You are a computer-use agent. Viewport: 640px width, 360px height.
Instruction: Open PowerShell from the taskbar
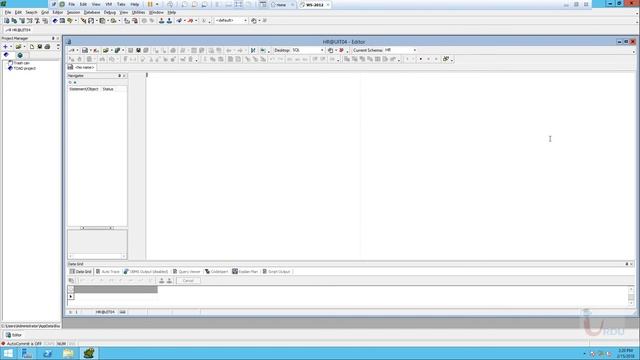point(47,353)
